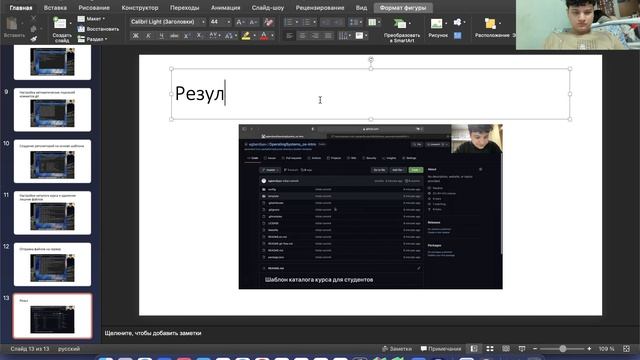Image resolution: width=640 pixels, height=360 pixels.
Task: Select slide 10 thumbnail
Action: tap(52, 161)
